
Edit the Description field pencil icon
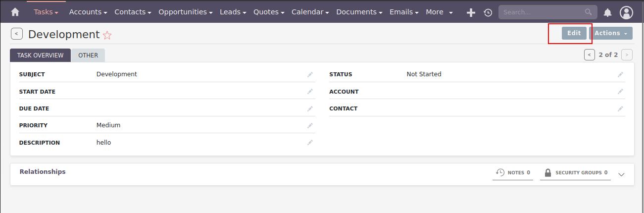point(310,143)
